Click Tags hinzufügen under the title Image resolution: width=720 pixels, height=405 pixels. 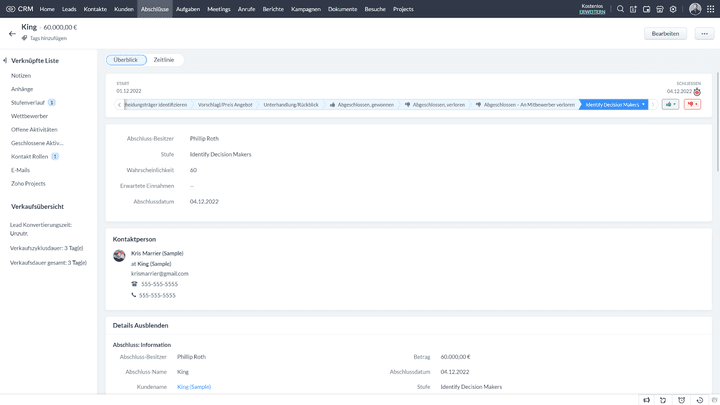(x=48, y=38)
